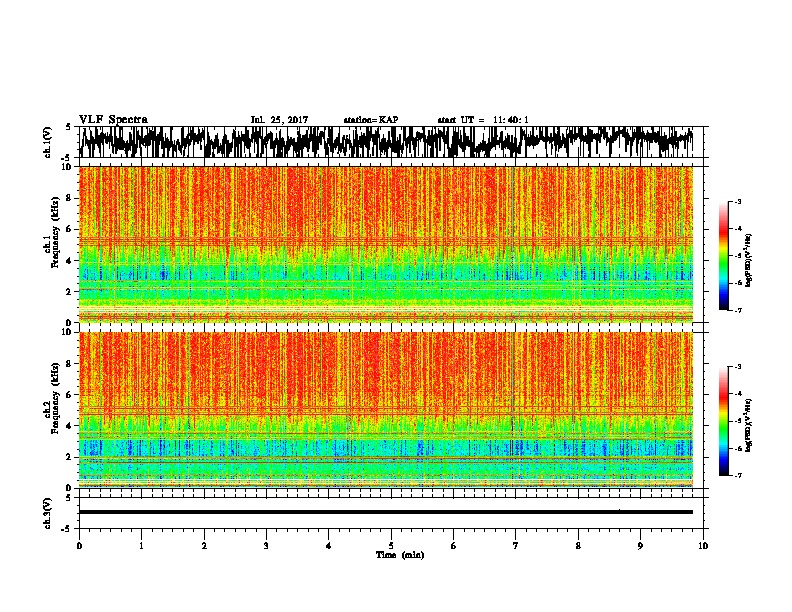Click the "-3" label on ch.2 color bar
This screenshot has height=612, width=792.
737,367
